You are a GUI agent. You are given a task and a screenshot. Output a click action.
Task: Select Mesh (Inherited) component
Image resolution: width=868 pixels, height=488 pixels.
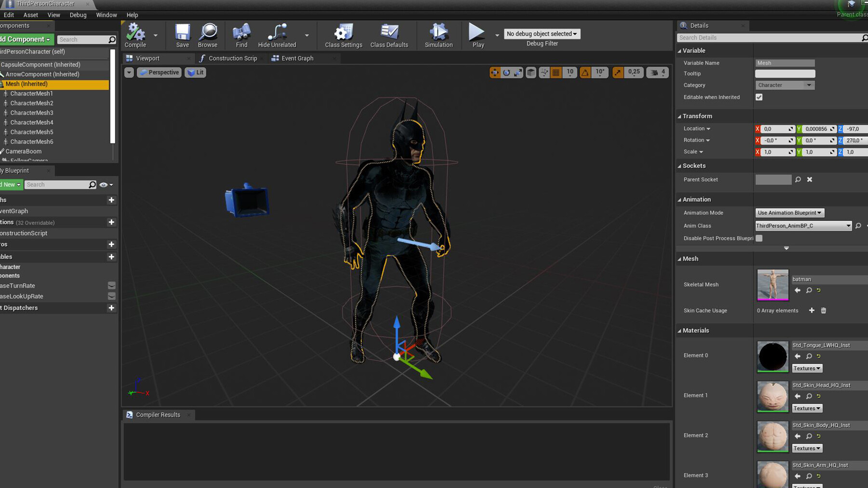pyautogui.click(x=54, y=84)
